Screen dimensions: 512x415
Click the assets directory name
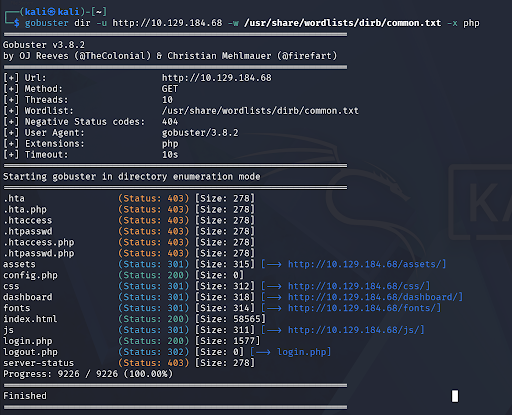19,264
